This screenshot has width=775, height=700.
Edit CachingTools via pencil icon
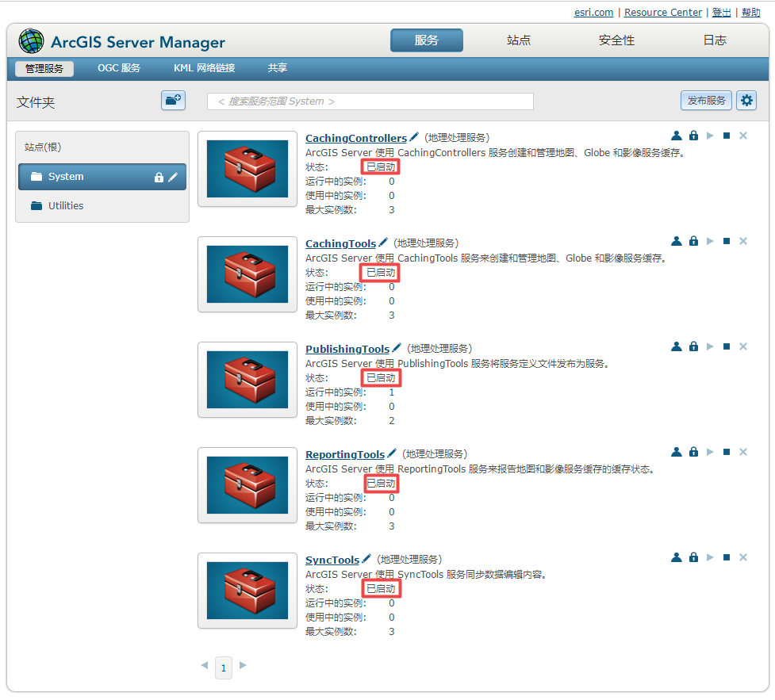383,243
